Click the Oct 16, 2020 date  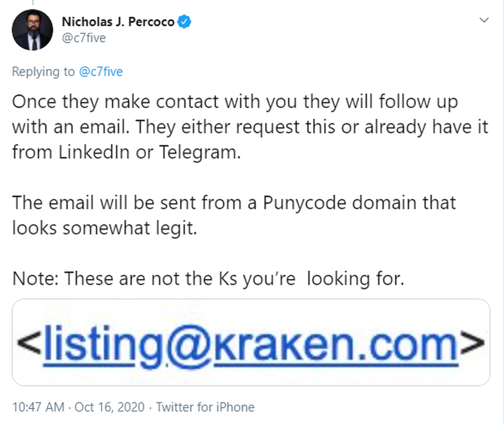point(110,407)
